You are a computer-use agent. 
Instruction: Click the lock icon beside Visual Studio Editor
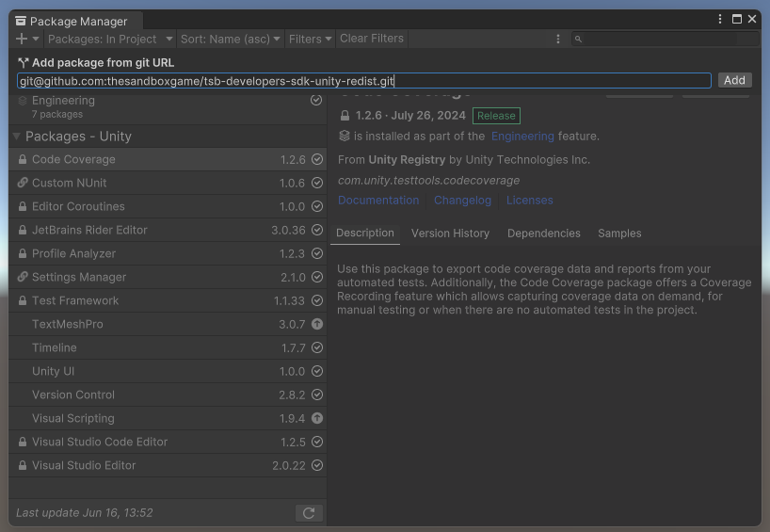(x=22, y=466)
